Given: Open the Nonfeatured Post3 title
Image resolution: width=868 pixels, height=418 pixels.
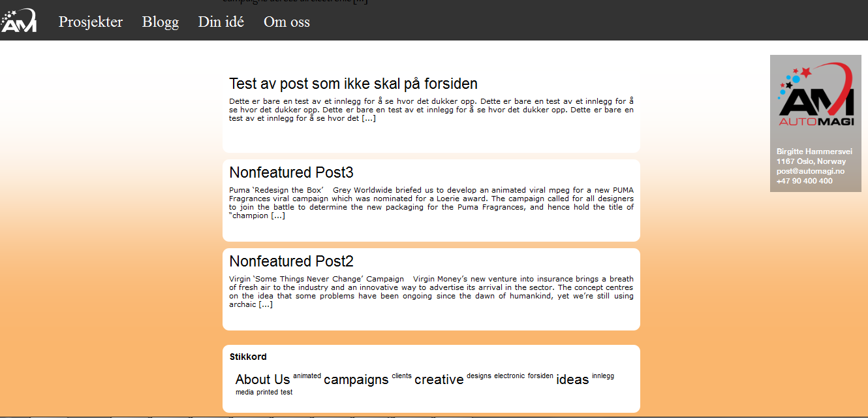Looking at the screenshot, I should pos(291,172).
